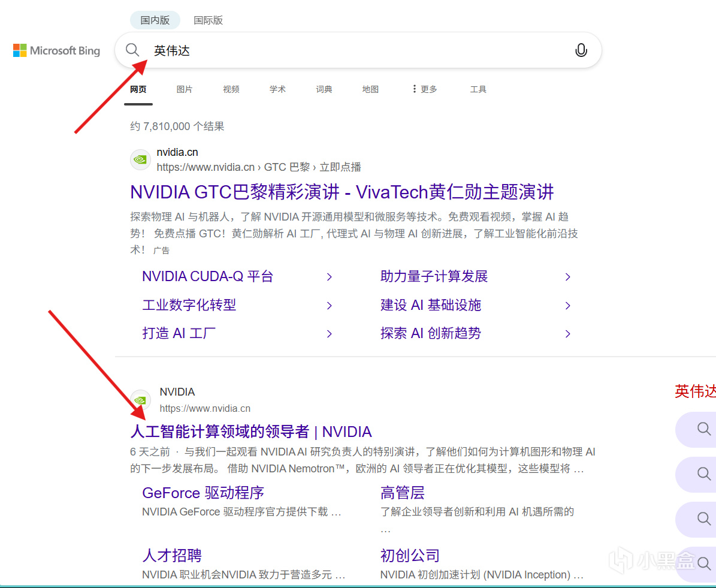Switch to 国内版 search mode
Viewport: 716px width, 588px height.
155,20
